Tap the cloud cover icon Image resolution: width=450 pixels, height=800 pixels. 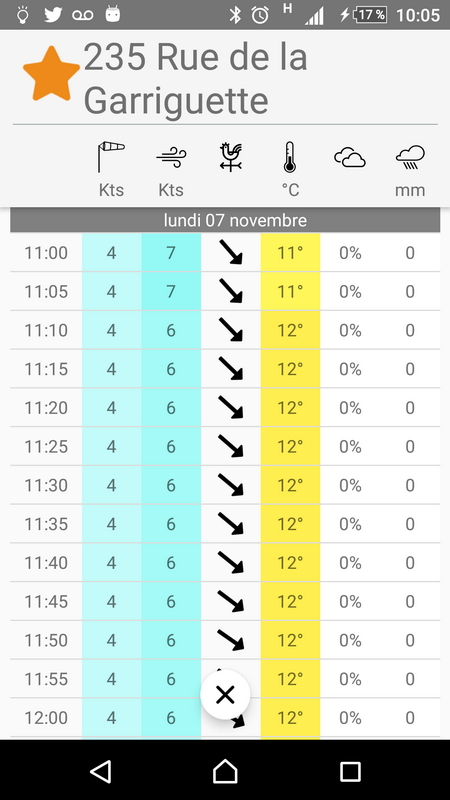coord(350,157)
